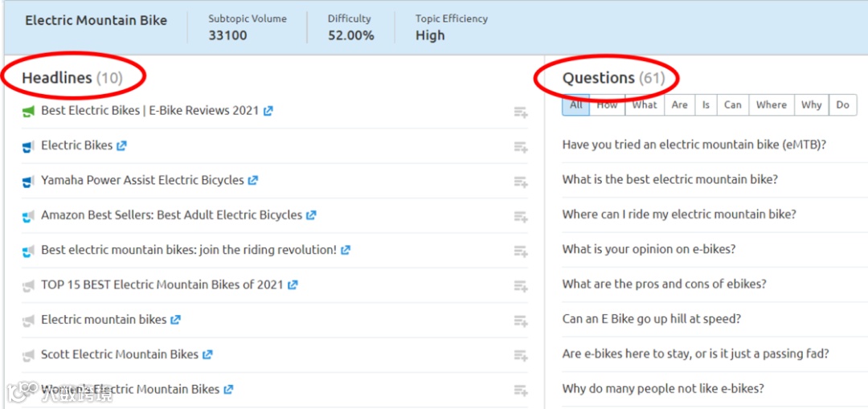The height and width of the screenshot is (409, 868).
Task: Open Yamaha Power Assist Electric Bicycles headline
Action: (x=142, y=180)
